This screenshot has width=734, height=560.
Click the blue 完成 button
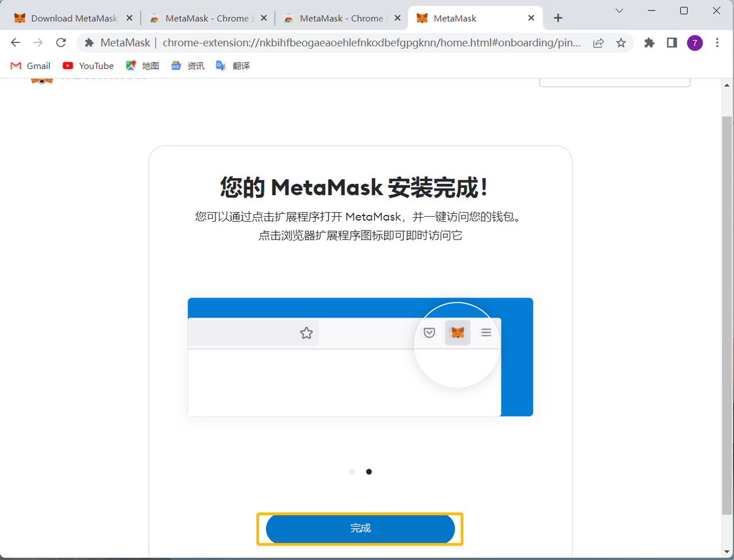point(360,528)
